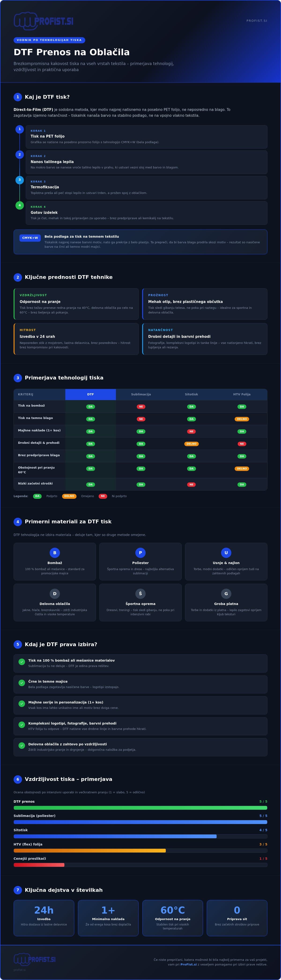Click the check icon beside Tisk na 100 % bombaž

pos(22,662)
